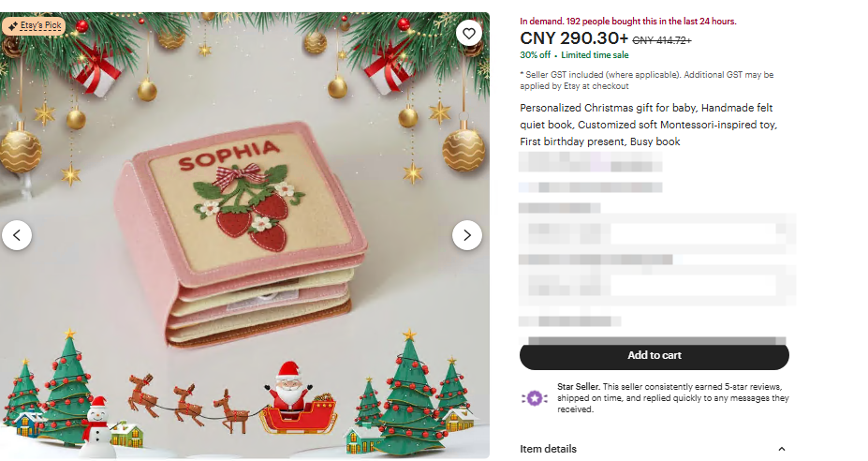
Task: Open the second blurred option dropdown
Action: tap(657, 286)
